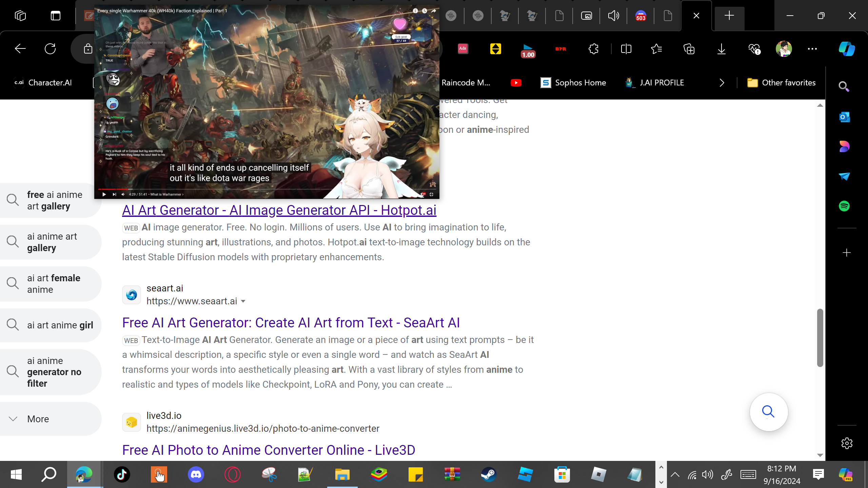Exit the video's mini player mode
The height and width of the screenshot is (488, 868).
[431, 194]
